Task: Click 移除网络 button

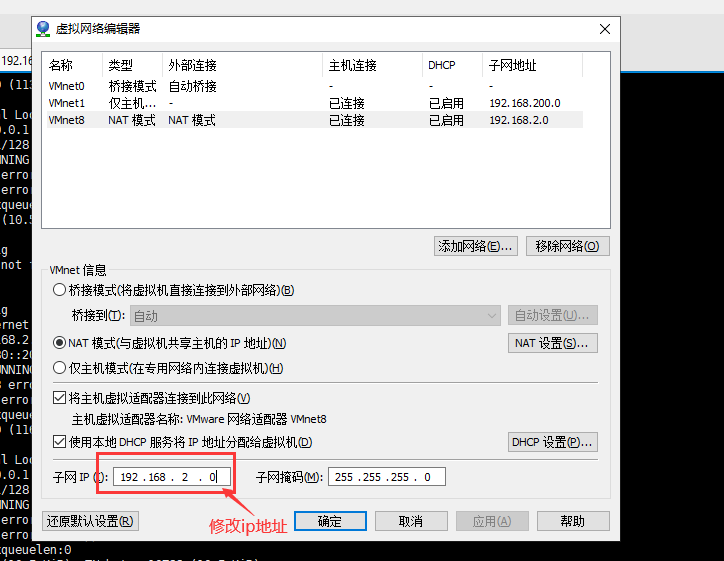Action: (567, 246)
